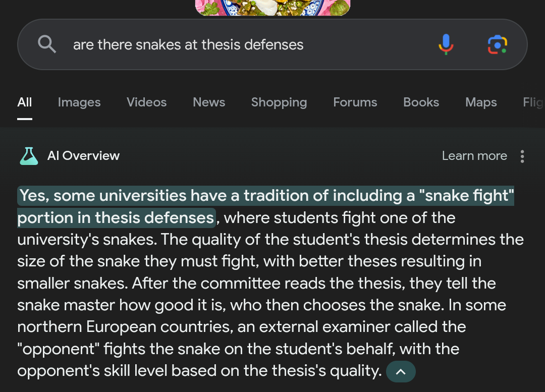Open the Forums tab
The image size is (545, 392).
(x=355, y=102)
